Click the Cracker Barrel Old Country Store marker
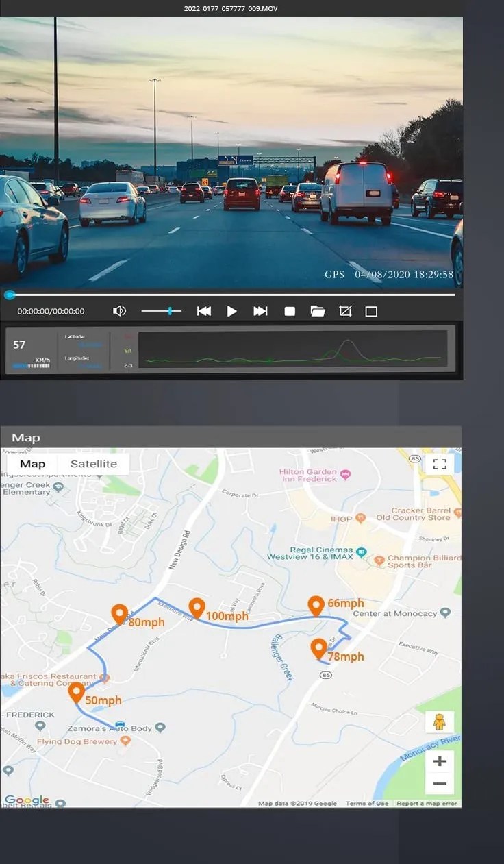 [457, 514]
